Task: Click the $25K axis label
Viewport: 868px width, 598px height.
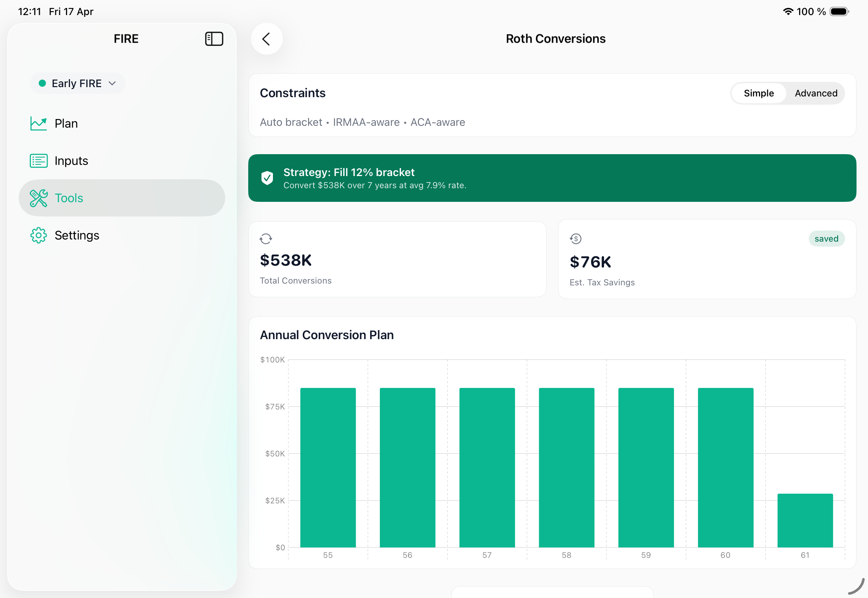Action: (275, 500)
